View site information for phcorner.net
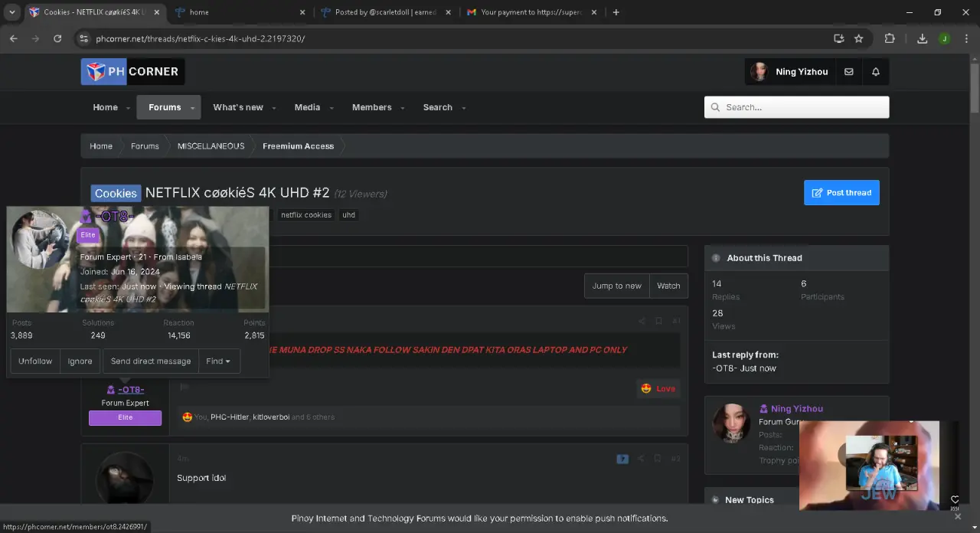Image resolution: width=980 pixels, height=533 pixels. pos(83,38)
